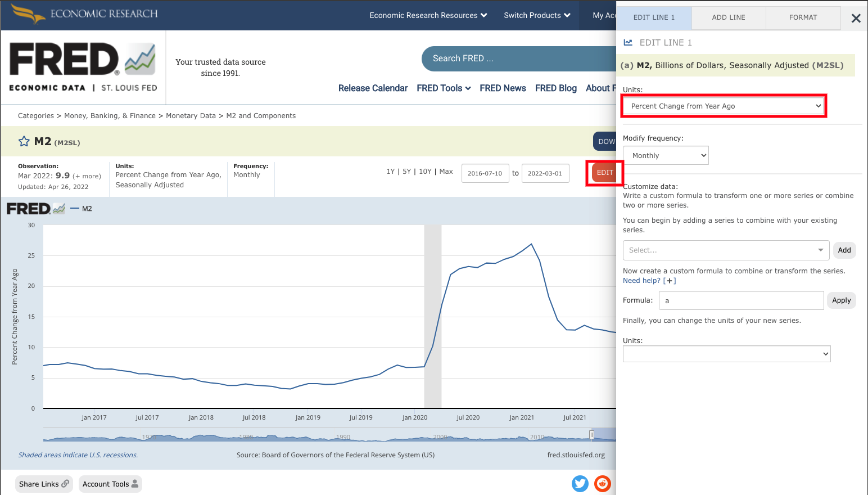Open the empty Units dropdown at the bottom
The width and height of the screenshot is (868, 495).
(x=726, y=354)
